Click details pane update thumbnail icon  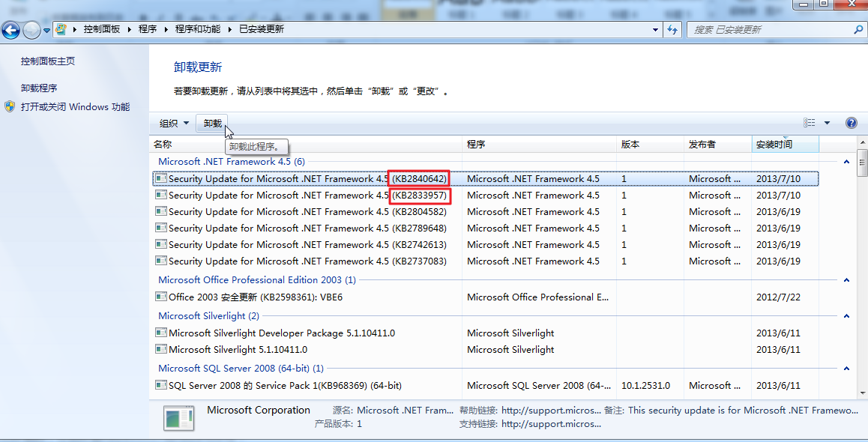point(178,418)
